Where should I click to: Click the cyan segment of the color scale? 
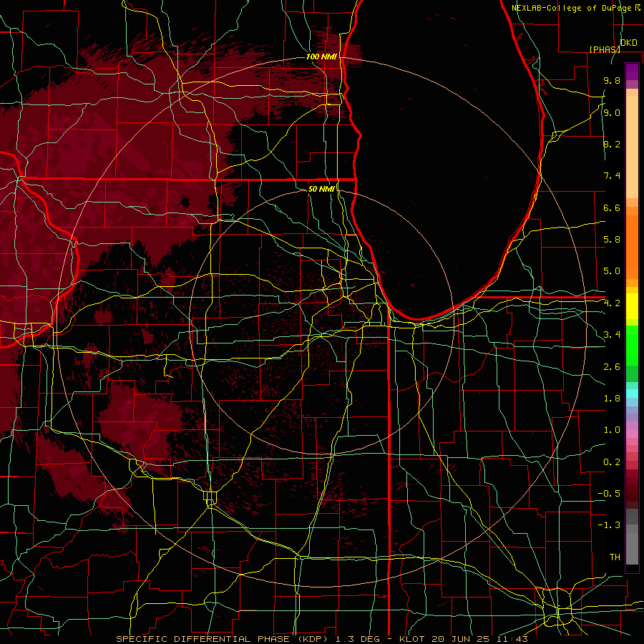[x=632, y=393]
